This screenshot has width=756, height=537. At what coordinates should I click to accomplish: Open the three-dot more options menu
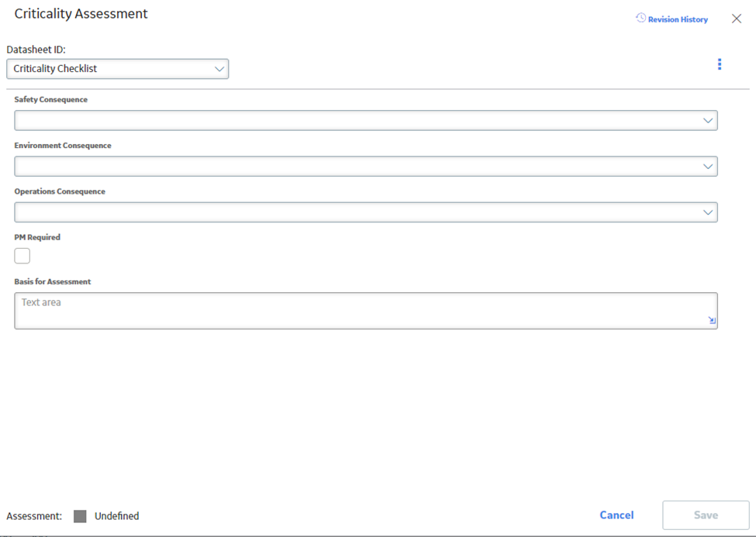[720, 64]
